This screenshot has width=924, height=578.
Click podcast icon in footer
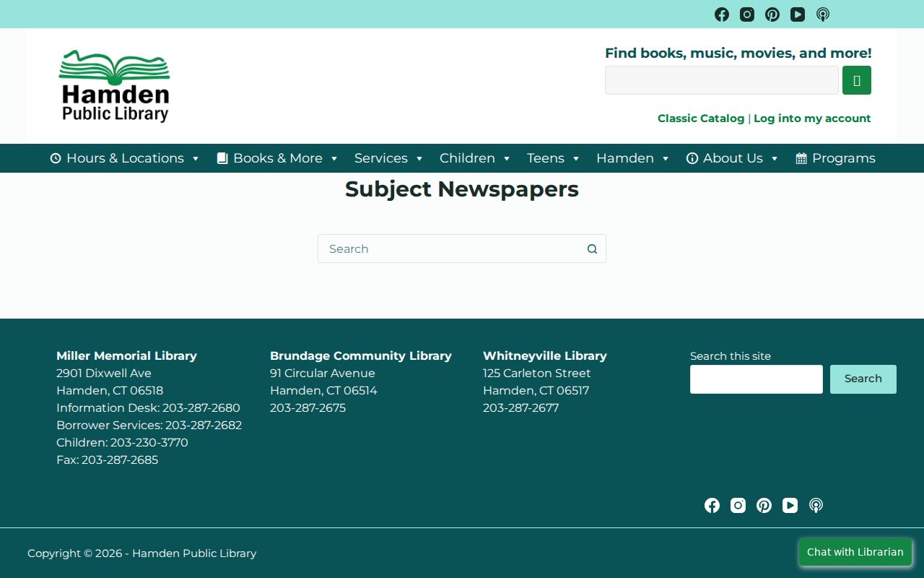816,506
